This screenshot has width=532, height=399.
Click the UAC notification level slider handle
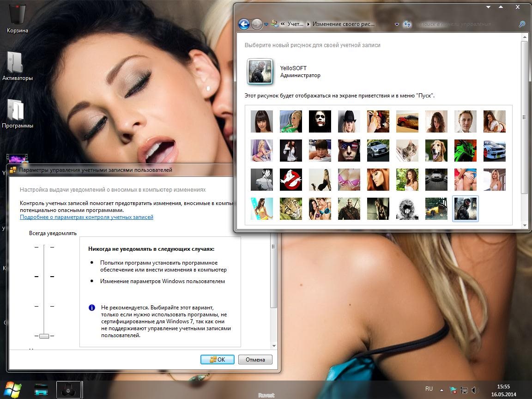(44, 336)
